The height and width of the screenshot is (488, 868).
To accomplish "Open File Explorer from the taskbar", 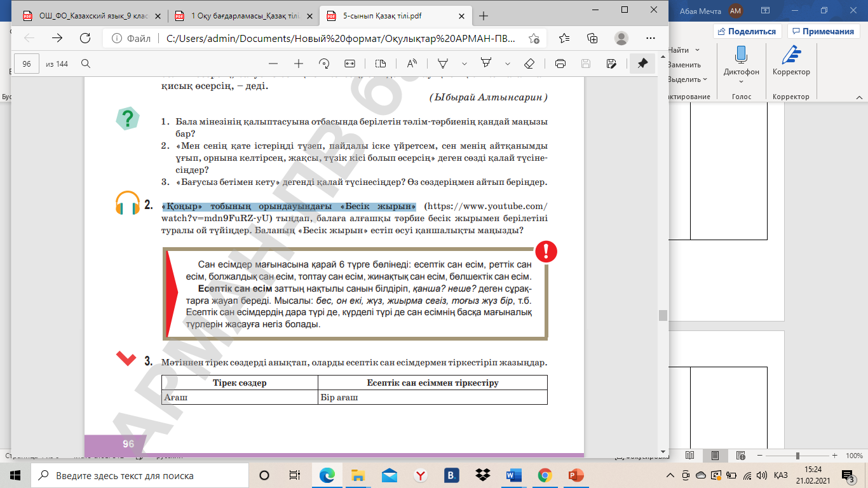I will [x=358, y=475].
